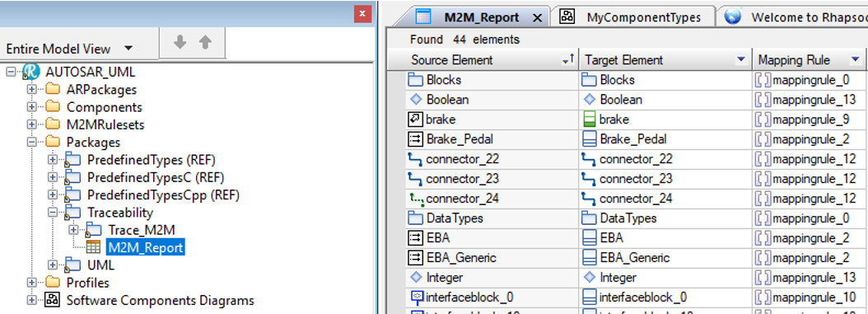The width and height of the screenshot is (868, 314).
Task: Expand the M2MRulesets tree node
Action: [32, 124]
